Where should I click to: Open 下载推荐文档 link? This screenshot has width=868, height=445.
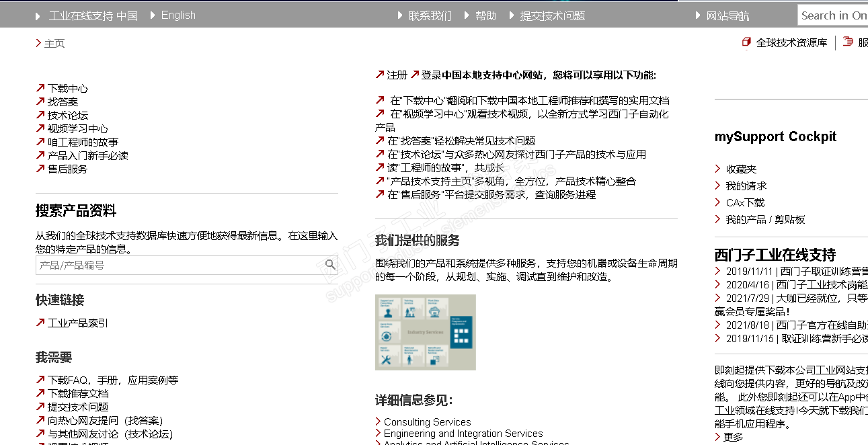pos(77,393)
